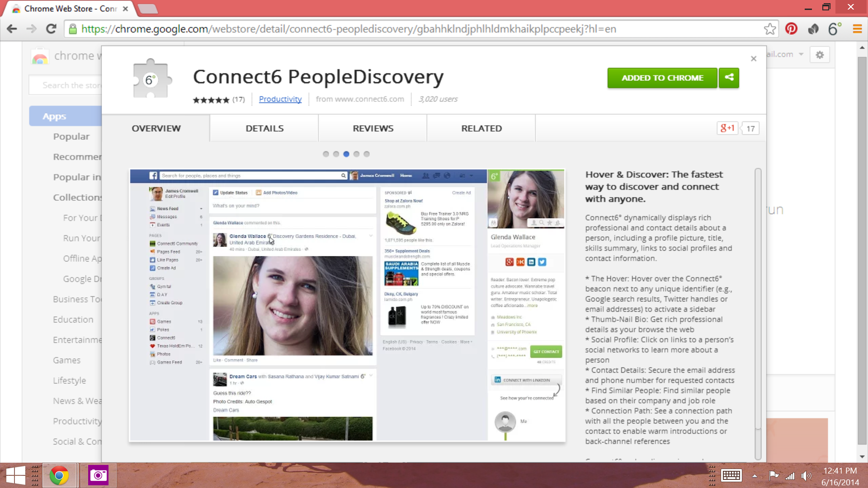Image resolution: width=868 pixels, height=488 pixels.
Task: Select the fifth screenshot carousel dot
Action: (367, 154)
